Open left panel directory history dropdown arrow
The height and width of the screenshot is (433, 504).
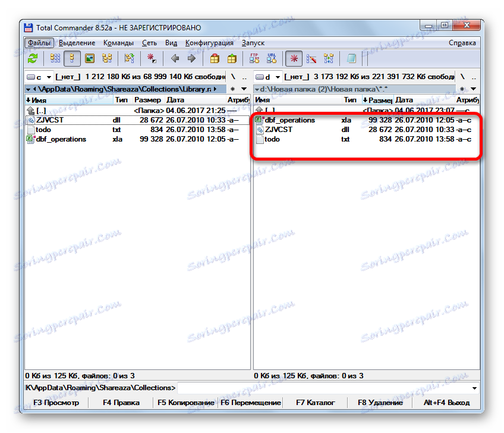(x=244, y=89)
